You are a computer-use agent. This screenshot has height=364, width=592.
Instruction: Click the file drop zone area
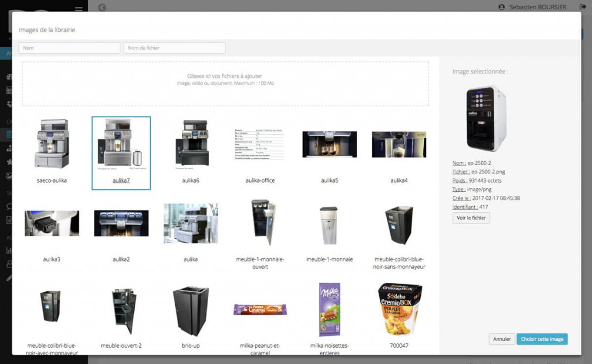[x=225, y=84]
